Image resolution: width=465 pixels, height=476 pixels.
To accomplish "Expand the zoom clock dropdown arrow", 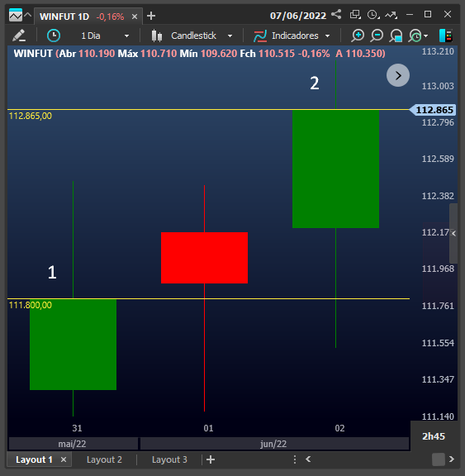I will click(426, 36).
